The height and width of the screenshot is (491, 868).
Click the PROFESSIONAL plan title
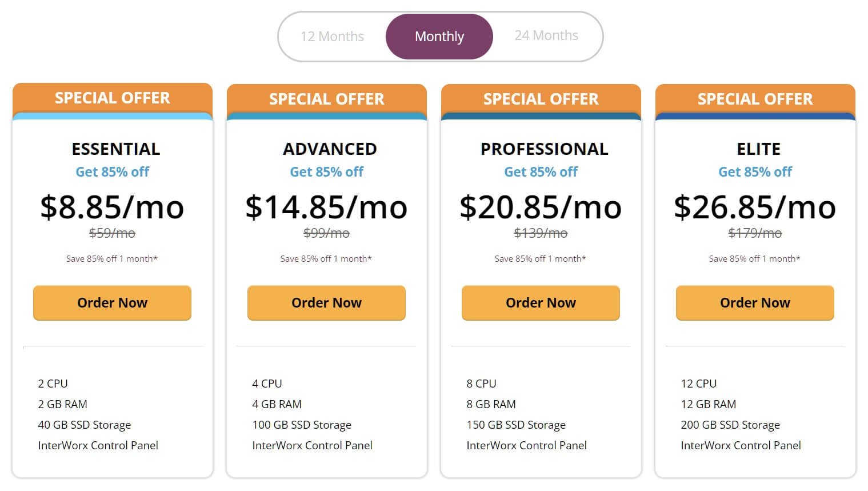[544, 149]
